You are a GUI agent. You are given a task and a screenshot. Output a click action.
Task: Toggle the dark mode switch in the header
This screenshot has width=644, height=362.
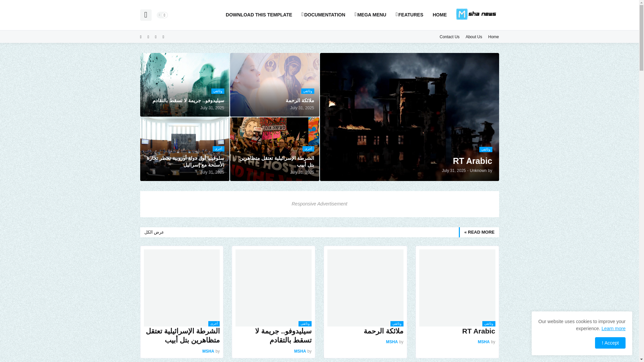162,15
